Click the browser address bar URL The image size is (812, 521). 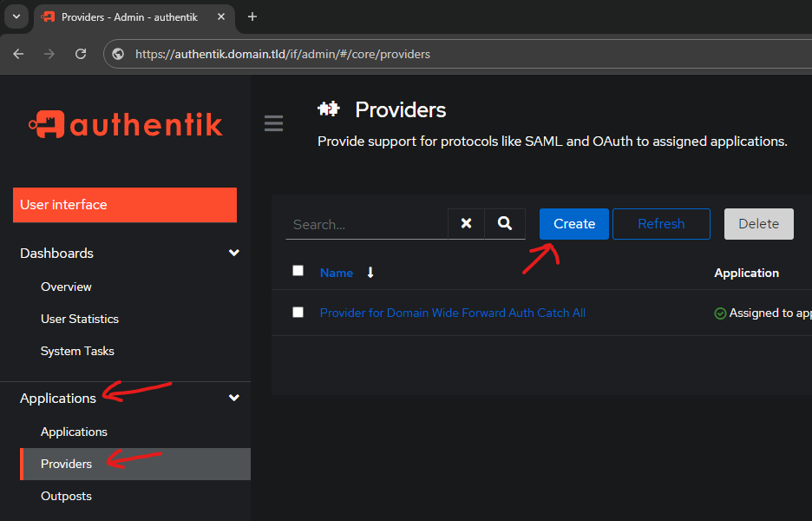(283, 54)
